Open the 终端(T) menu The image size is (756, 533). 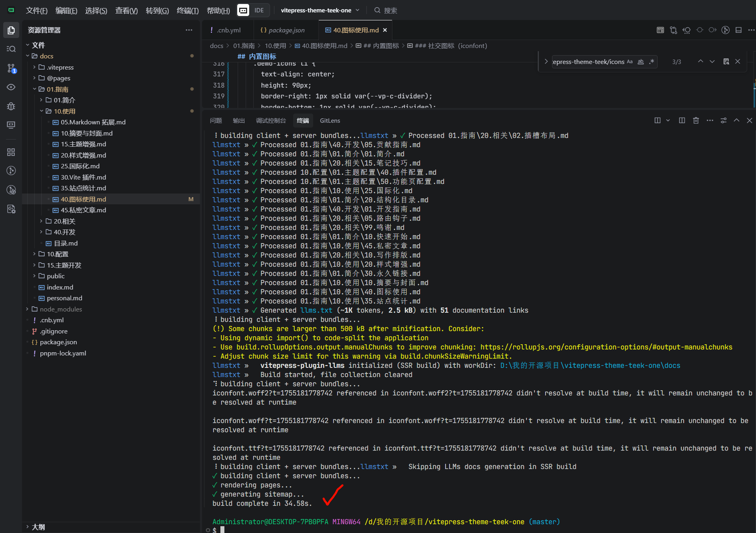187,10
